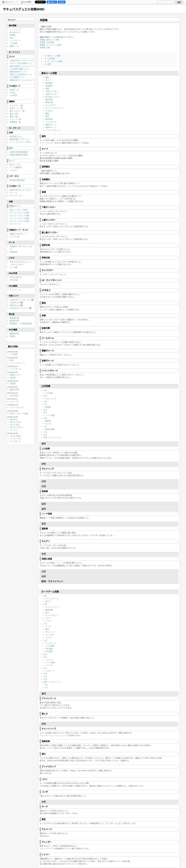Open ゾンビガール in recent updates
This screenshot has width=186, height=868.
[15, 369]
